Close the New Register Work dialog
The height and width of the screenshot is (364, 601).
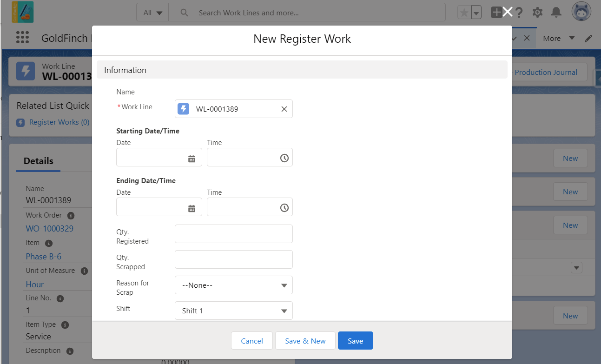click(508, 12)
